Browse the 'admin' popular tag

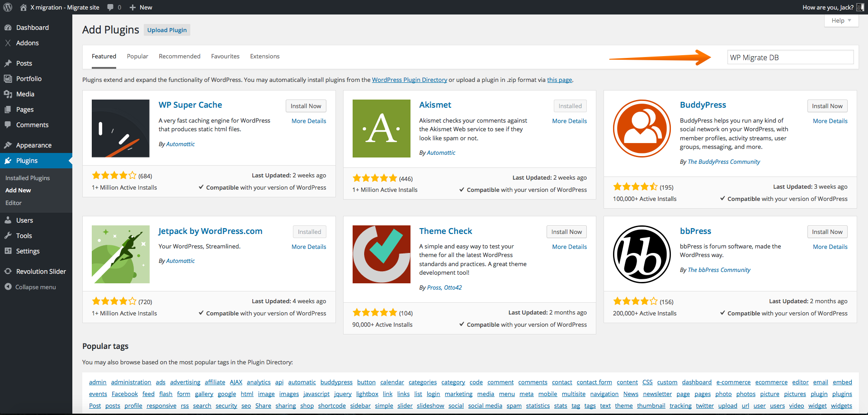pyautogui.click(x=98, y=382)
